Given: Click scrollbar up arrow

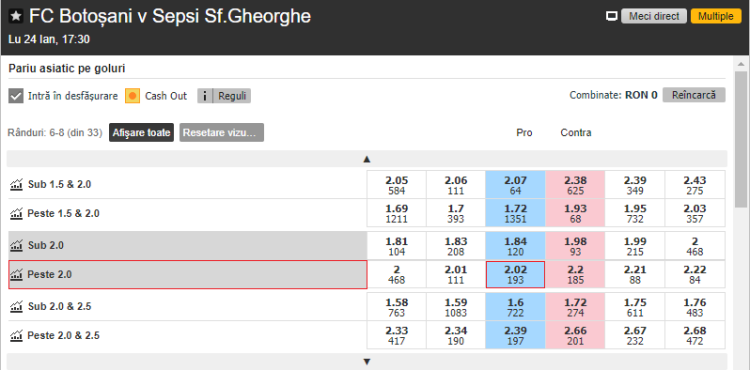Looking at the screenshot, I should [x=741, y=64].
